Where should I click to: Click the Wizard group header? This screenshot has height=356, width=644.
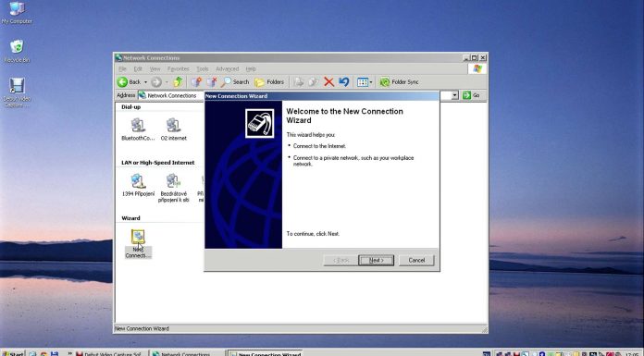click(x=130, y=218)
